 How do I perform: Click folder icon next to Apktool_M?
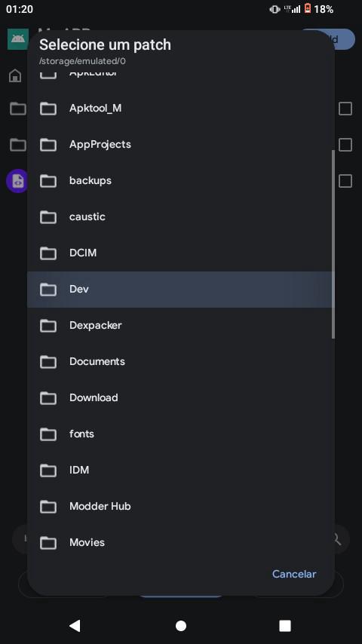(x=48, y=109)
